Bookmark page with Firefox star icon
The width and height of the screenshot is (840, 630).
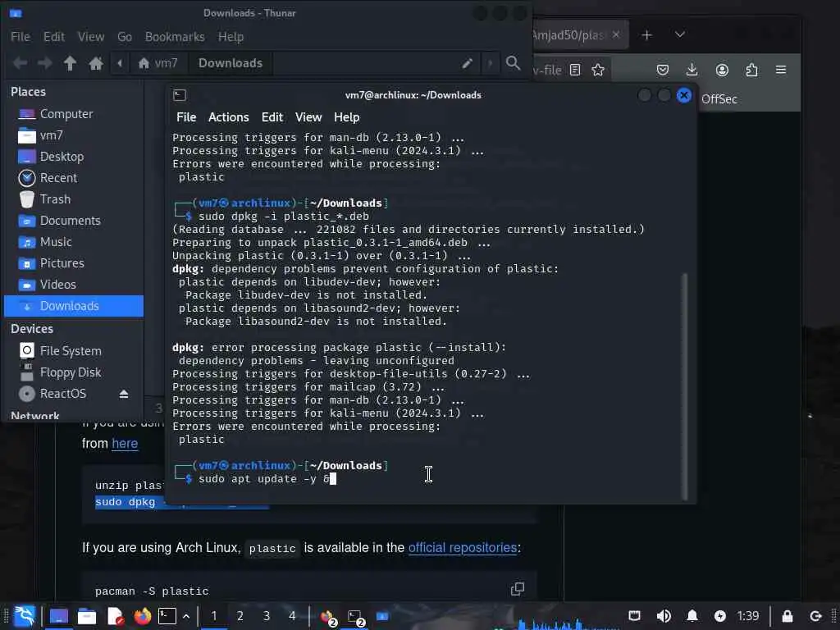(x=598, y=71)
